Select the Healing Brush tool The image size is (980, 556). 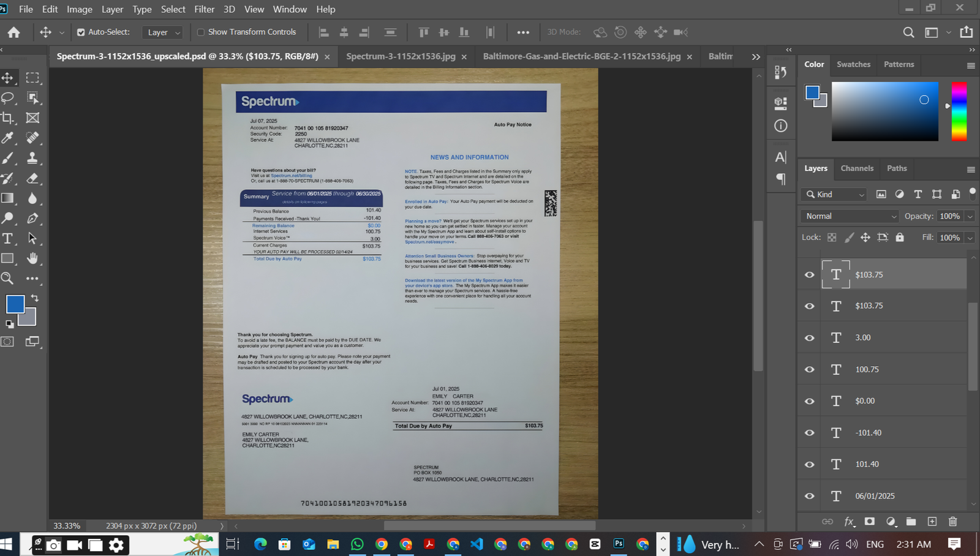[x=32, y=138]
